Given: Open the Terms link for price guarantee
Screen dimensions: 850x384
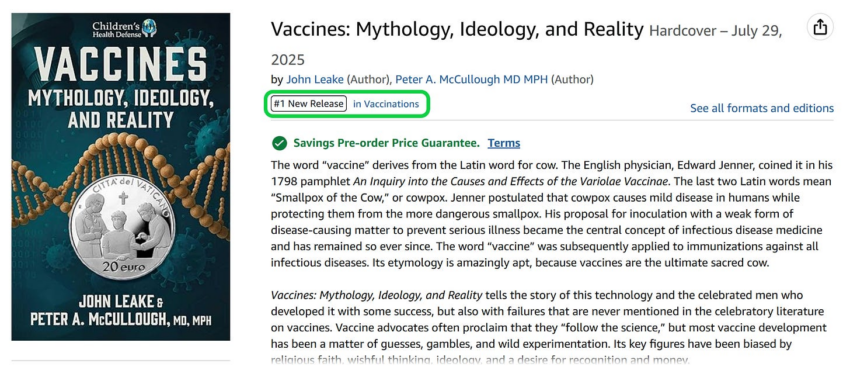Looking at the screenshot, I should (504, 143).
